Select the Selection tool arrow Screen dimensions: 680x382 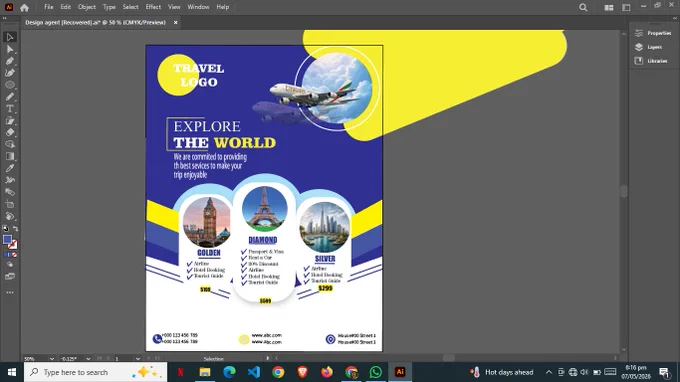point(10,37)
